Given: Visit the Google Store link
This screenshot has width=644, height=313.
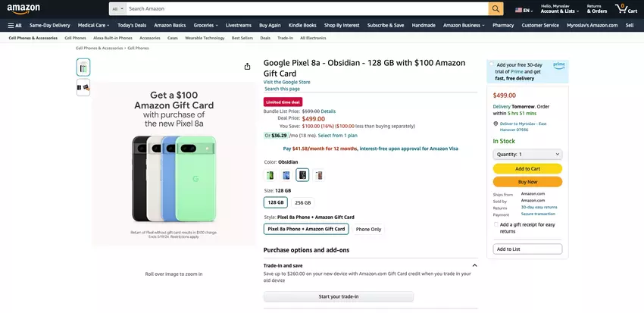Looking at the screenshot, I should click(286, 82).
